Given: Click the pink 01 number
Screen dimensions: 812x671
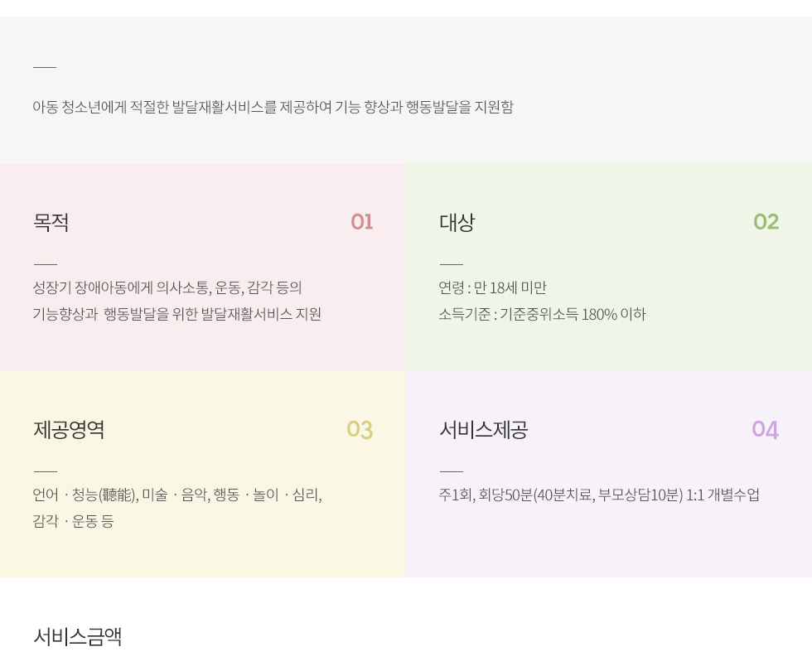Looking at the screenshot, I should click(x=362, y=222).
